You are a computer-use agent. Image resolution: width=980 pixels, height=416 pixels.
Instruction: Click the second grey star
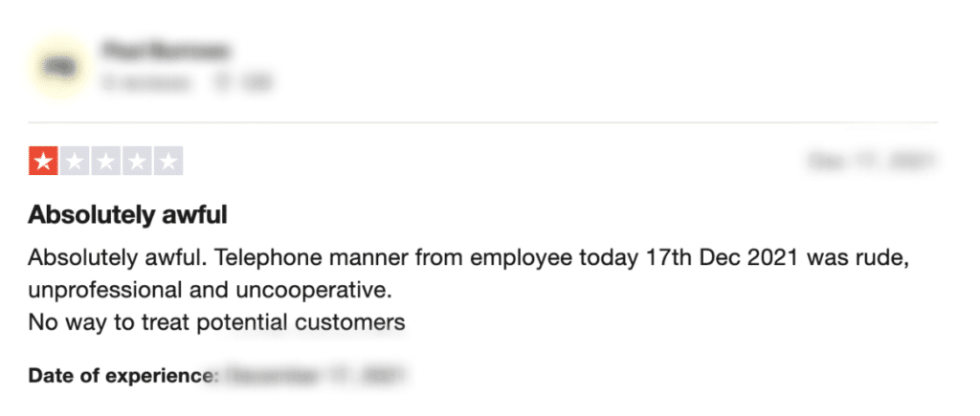coord(75,162)
